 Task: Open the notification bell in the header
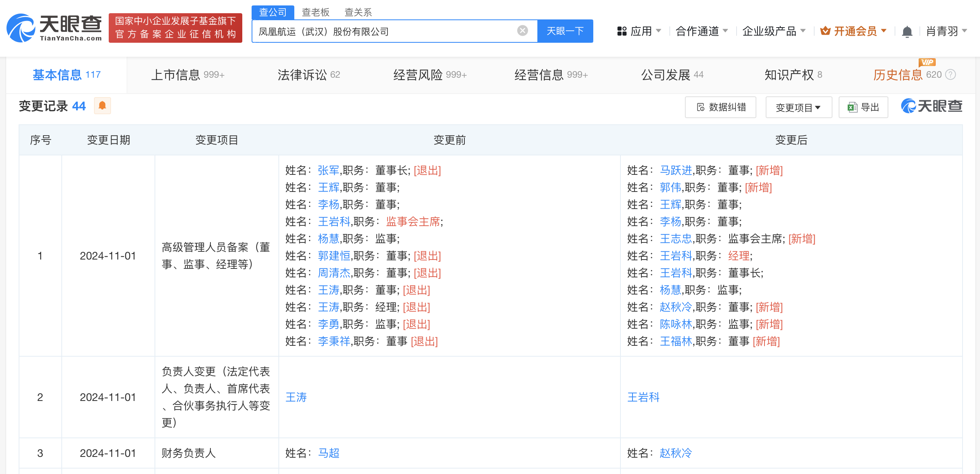[x=907, y=31]
